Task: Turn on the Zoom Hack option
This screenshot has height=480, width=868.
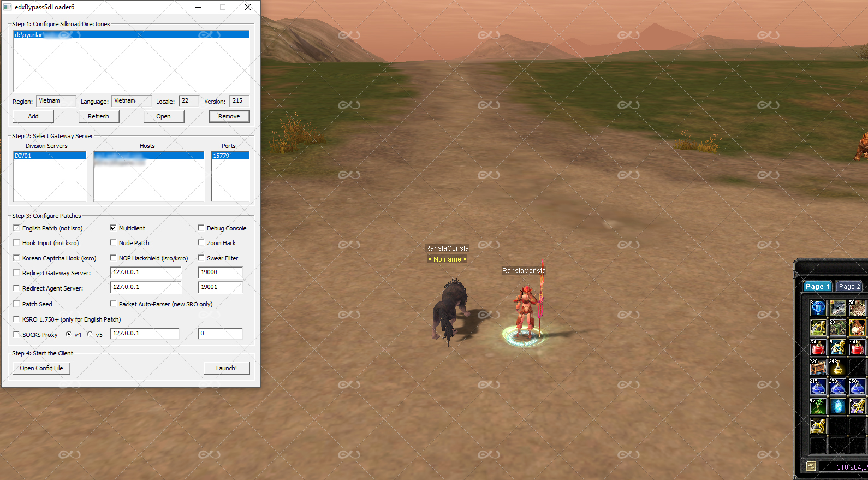Action: tap(201, 242)
